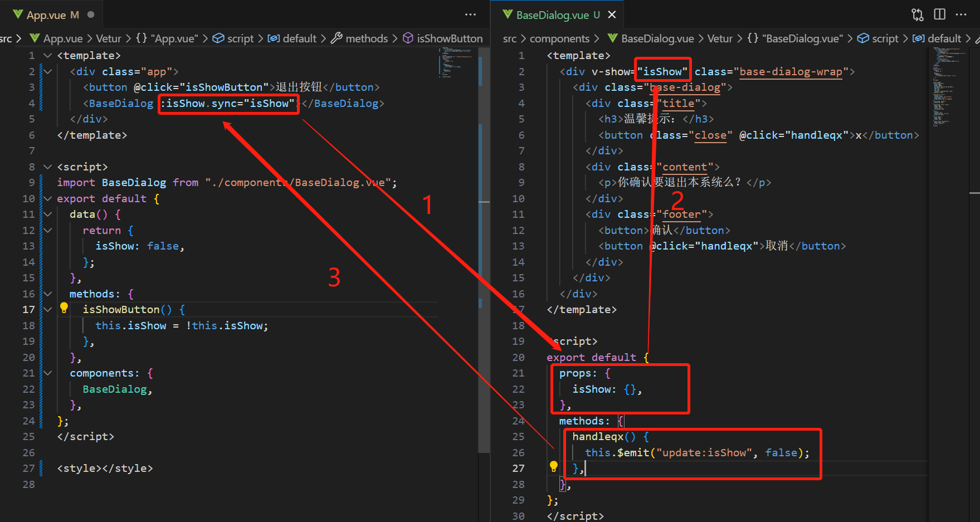Click 'content' class name on line 8

point(685,167)
